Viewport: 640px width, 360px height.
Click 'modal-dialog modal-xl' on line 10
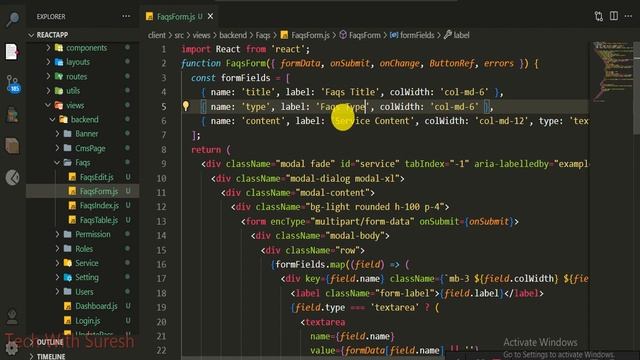point(345,178)
